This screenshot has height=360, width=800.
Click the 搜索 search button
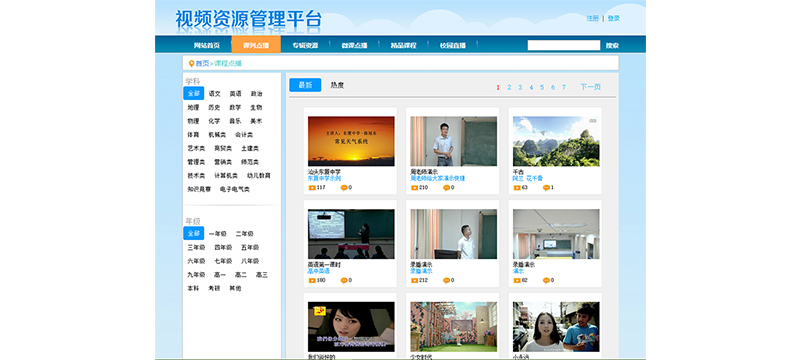[612, 45]
